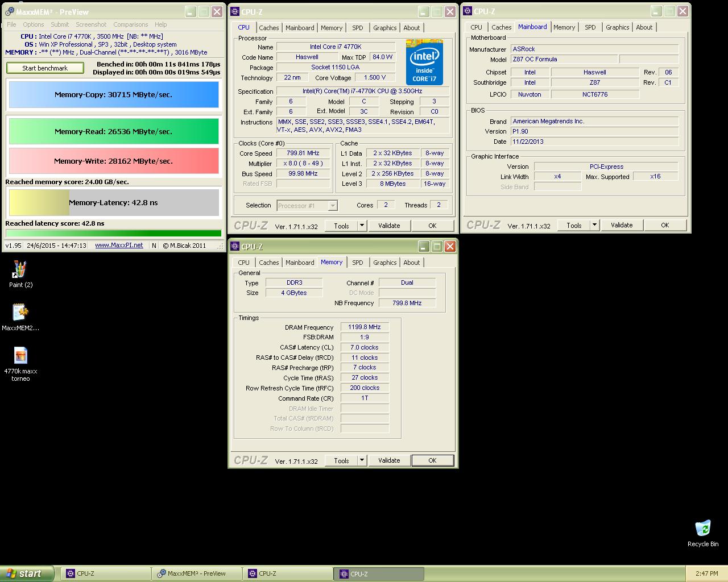Image resolution: width=728 pixels, height=582 pixels.
Task: Expand Tools dropdown arrow in Memory window
Action: [362, 460]
